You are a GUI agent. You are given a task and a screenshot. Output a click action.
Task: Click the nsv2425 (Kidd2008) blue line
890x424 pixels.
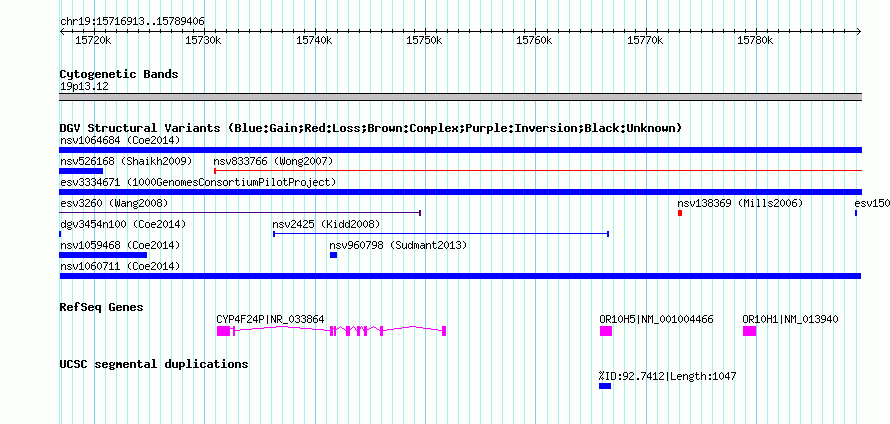pyautogui.click(x=441, y=234)
